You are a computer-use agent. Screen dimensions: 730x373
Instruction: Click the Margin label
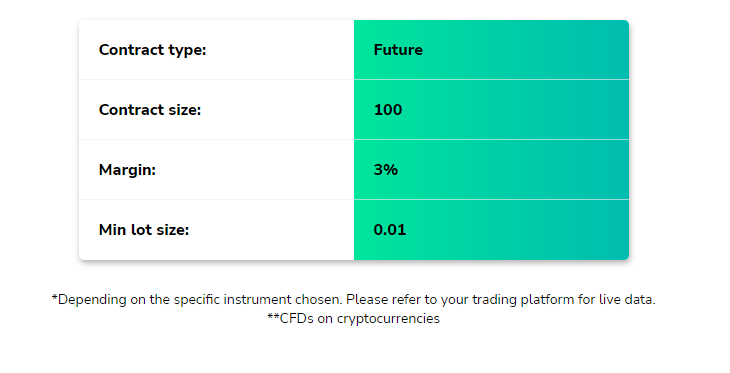(127, 170)
